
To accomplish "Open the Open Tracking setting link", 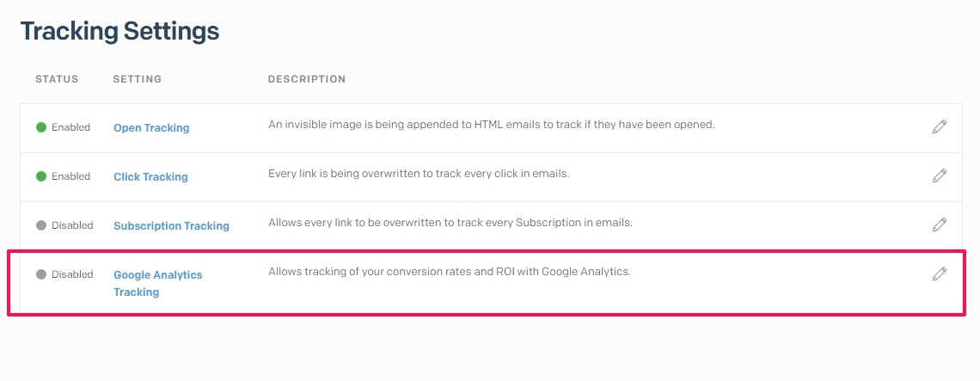I will click(151, 127).
